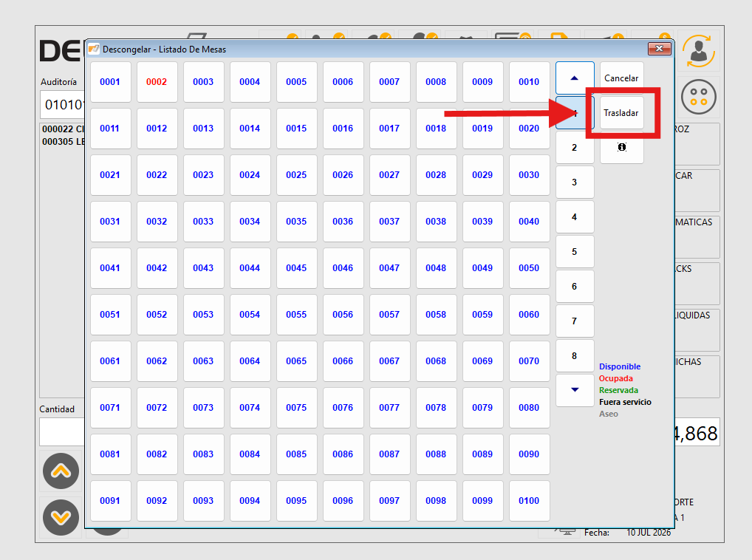
Task: Click the four-dots circle icon
Action: tap(699, 97)
